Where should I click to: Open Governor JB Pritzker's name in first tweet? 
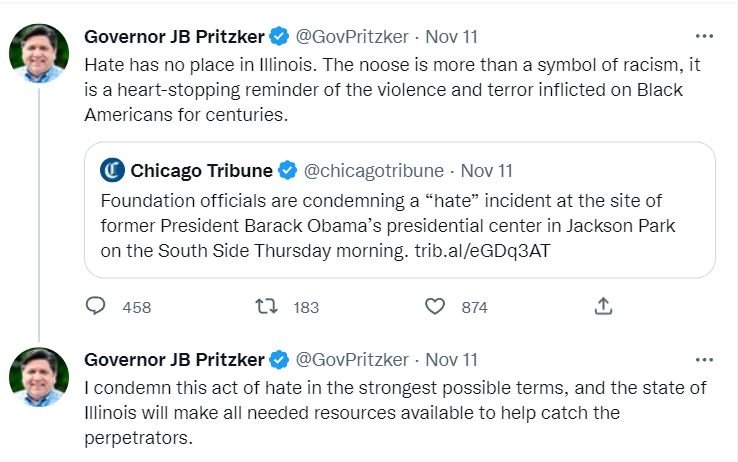click(x=175, y=37)
